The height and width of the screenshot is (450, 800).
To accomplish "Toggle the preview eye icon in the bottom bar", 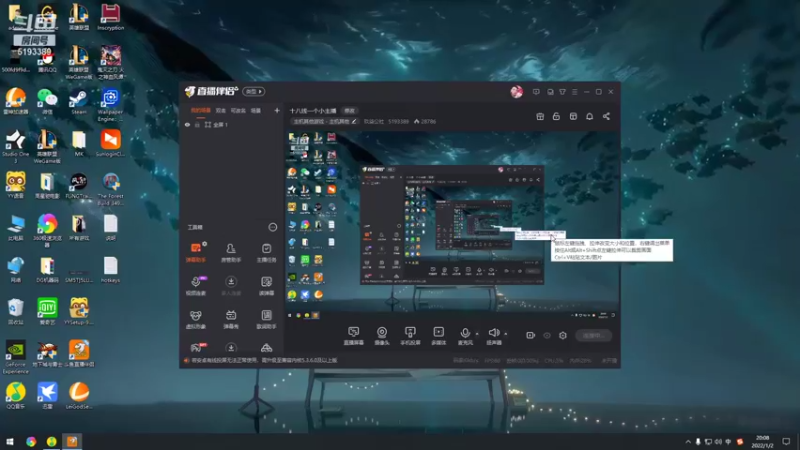I will (x=547, y=335).
